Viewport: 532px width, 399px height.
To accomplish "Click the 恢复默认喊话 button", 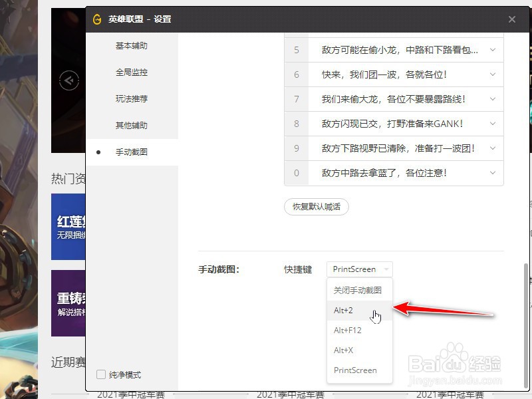I will tap(316, 207).
